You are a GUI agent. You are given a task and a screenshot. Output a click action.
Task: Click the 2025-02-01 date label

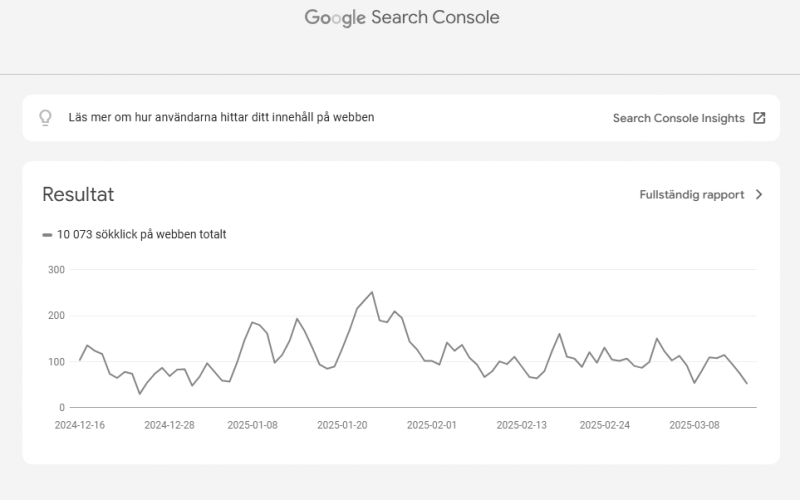431,425
